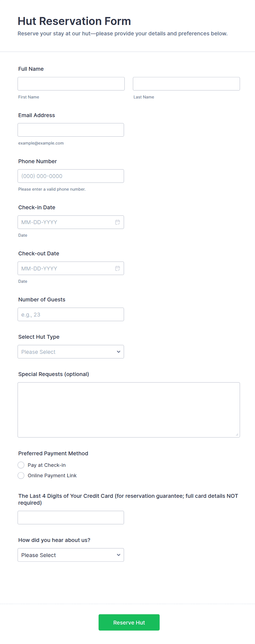The image size is (255, 644).
Task: Select Online Payment Link radio option
Action: pyautogui.click(x=21, y=475)
